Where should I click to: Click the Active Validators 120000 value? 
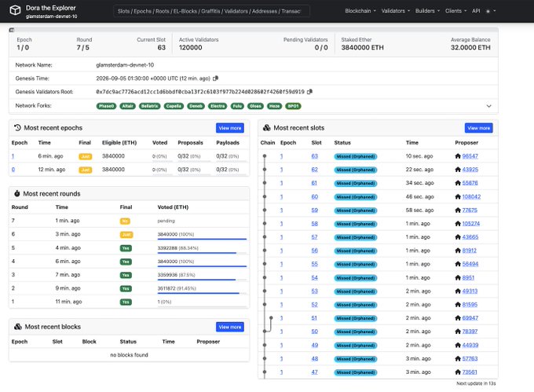coord(190,47)
